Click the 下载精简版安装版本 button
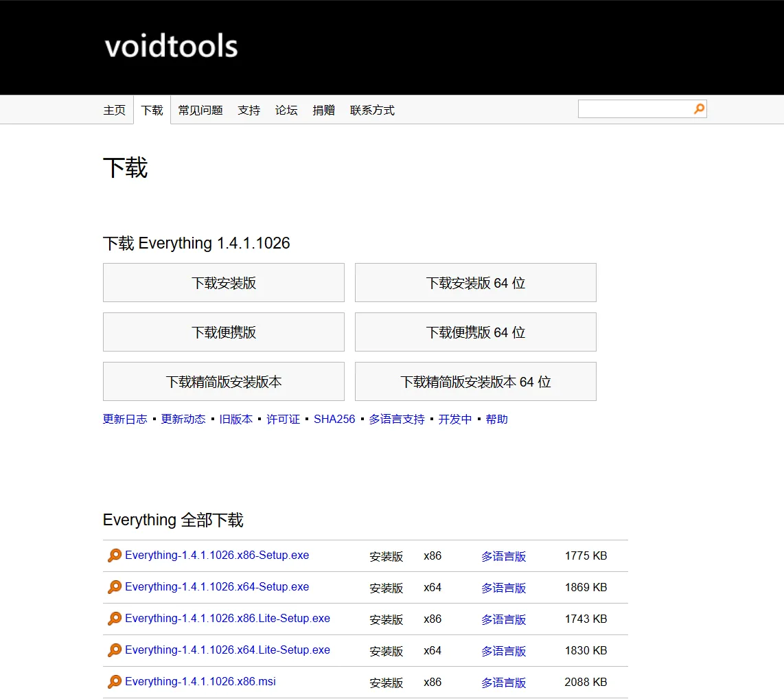 click(x=224, y=382)
